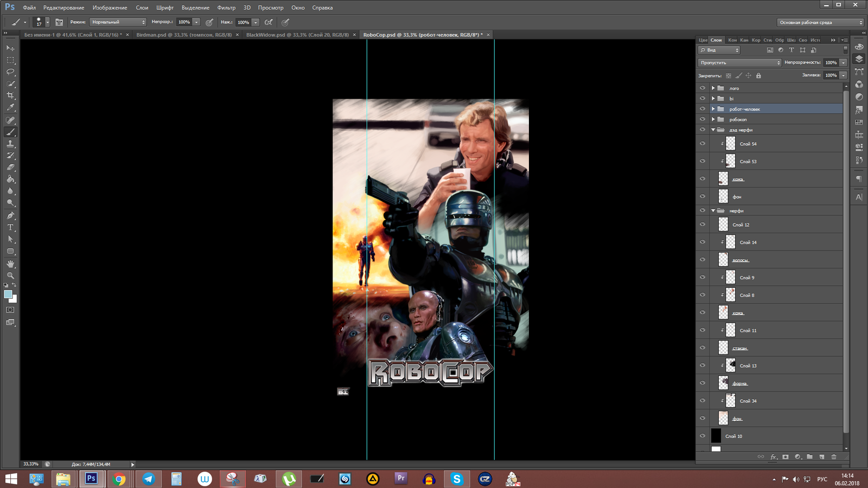Add new adjustment layer icon

[x=797, y=457]
